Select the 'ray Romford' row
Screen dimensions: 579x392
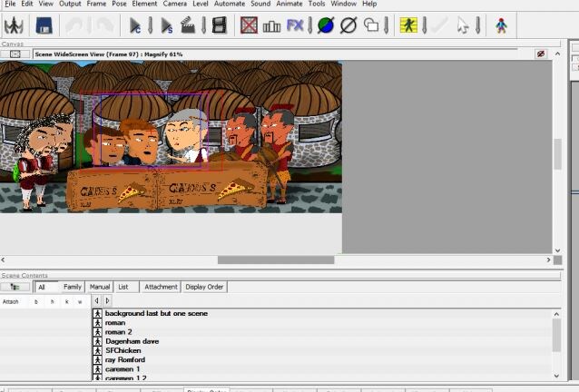322,359
